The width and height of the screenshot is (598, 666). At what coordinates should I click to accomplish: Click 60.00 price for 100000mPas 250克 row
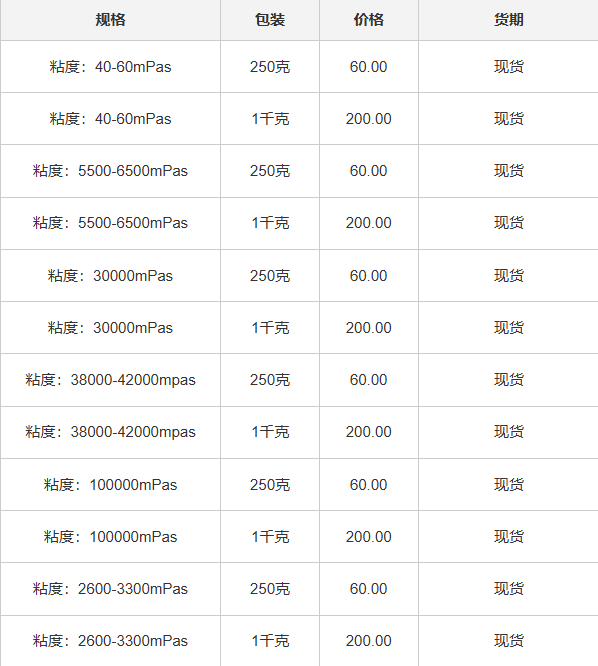click(369, 485)
